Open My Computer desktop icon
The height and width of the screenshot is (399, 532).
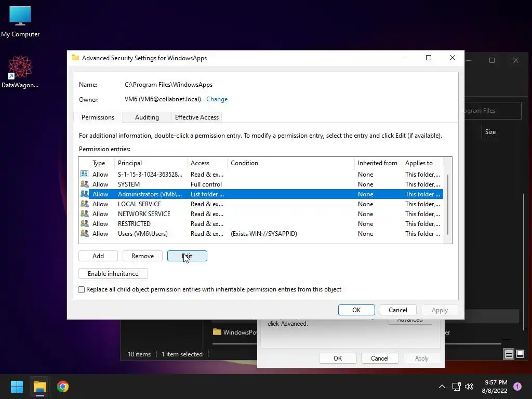coord(20,21)
